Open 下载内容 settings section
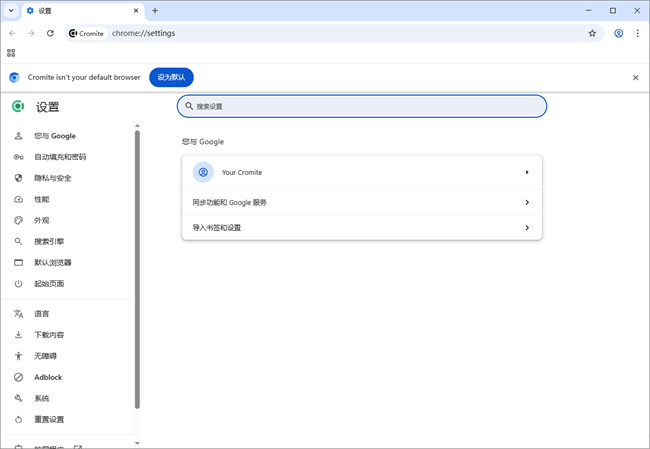 (x=49, y=335)
